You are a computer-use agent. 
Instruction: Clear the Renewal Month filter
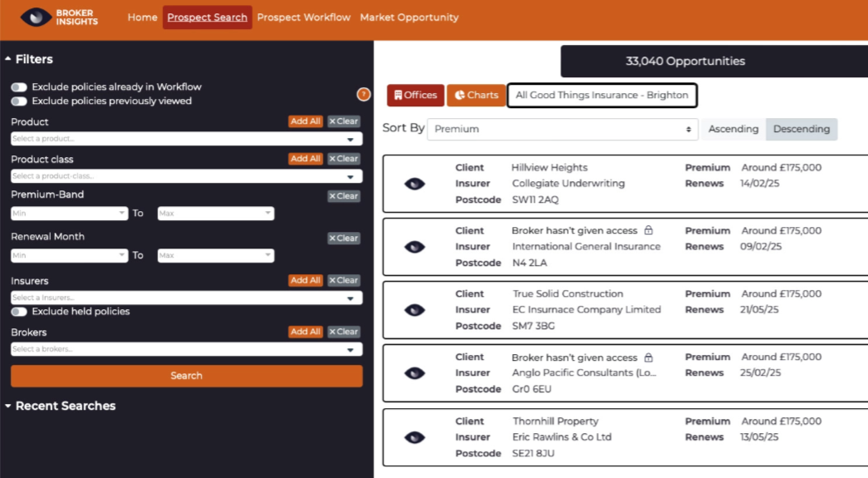coord(343,239)
